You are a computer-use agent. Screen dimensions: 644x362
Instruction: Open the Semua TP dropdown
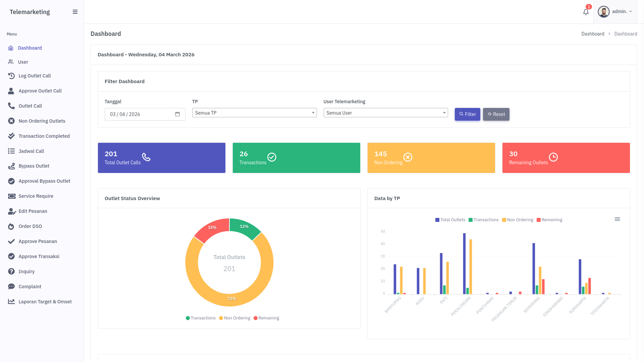pos(254,113)
